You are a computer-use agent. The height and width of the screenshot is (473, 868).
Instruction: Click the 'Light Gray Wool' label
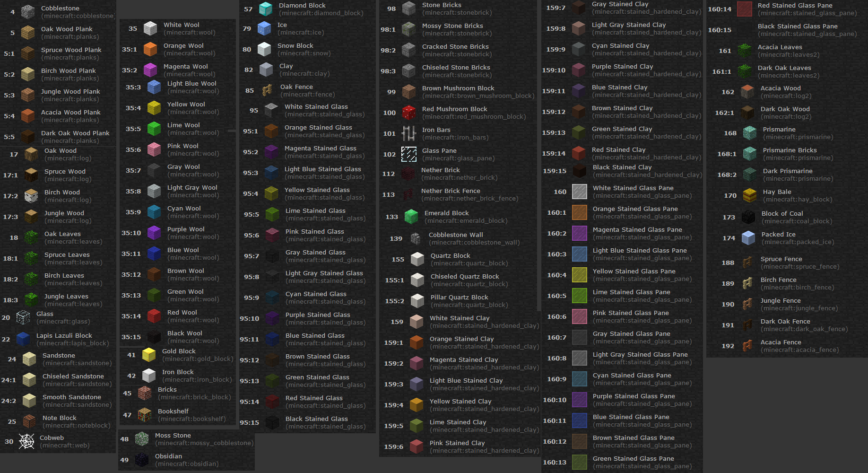[192, 187]
